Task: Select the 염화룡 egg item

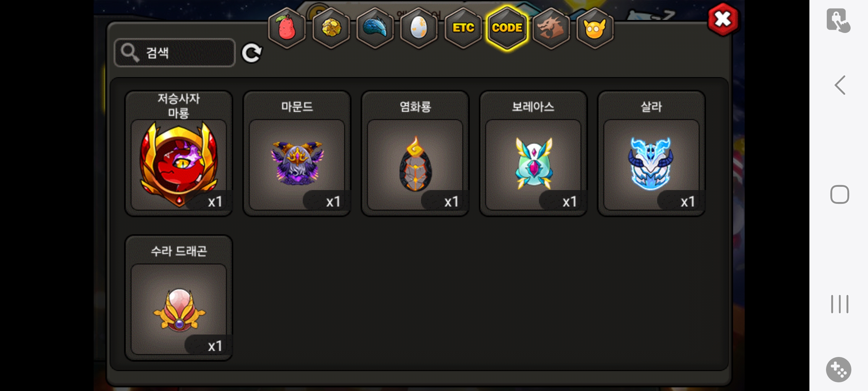Action: (x=415, y=154)
